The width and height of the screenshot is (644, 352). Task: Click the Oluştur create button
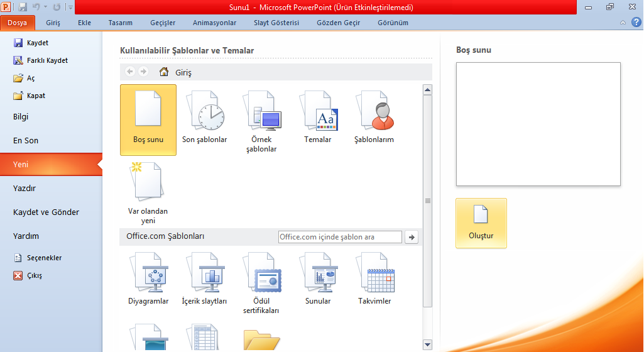(481, 223)
